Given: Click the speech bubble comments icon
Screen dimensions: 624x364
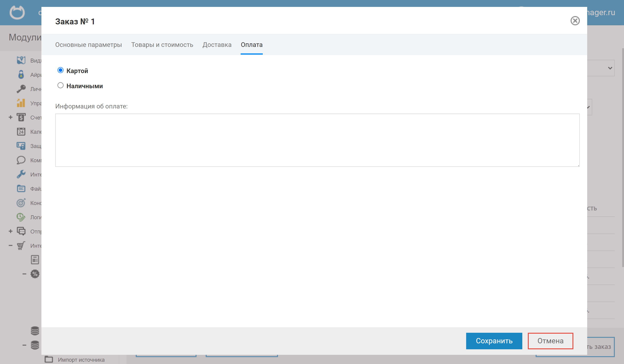Looking at the screenshot, I should (21, 160).
